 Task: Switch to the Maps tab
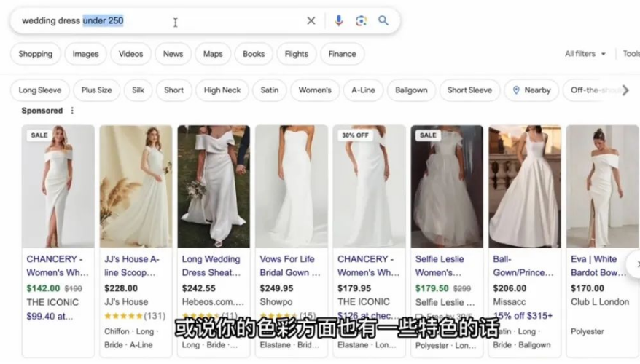(x=213, y=54)
